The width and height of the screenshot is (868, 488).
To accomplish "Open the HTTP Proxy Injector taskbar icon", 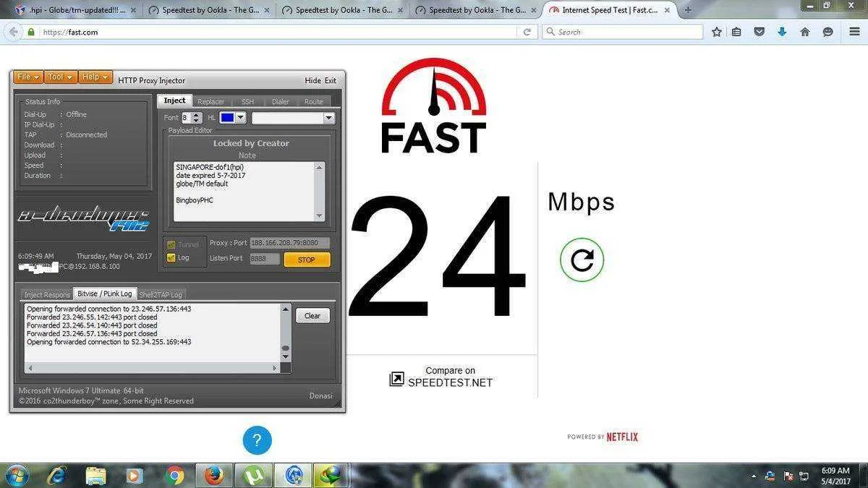I will tap(293, 476).
